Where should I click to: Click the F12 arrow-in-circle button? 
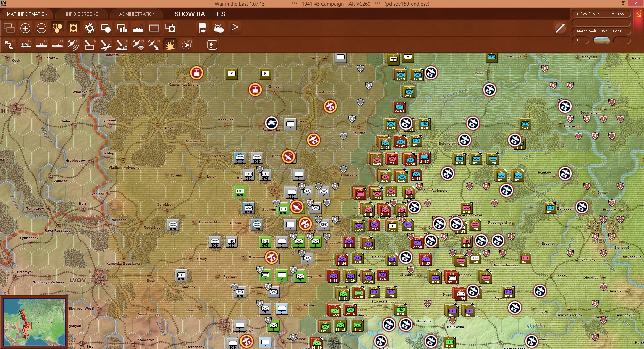(186, 45)
